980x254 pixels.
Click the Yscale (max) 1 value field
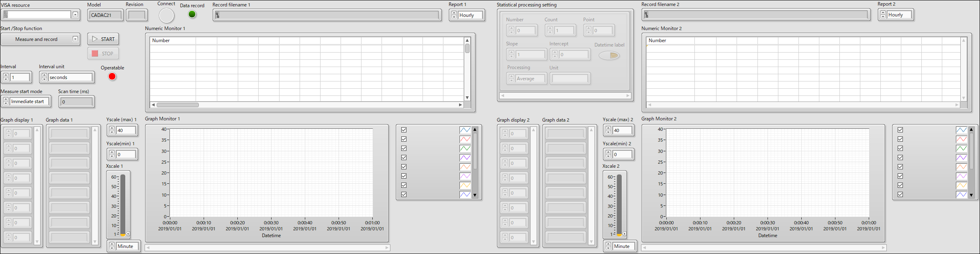tap(126, 130)
